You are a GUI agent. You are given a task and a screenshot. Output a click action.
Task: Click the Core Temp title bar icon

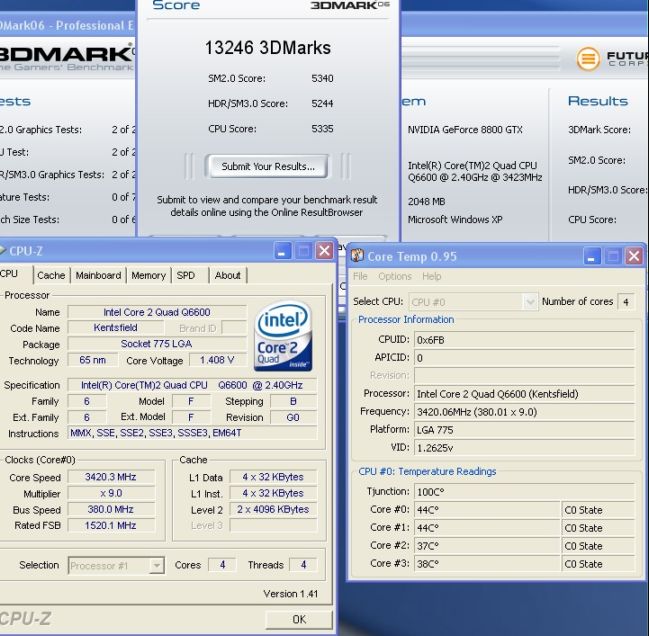click(357, 255)
